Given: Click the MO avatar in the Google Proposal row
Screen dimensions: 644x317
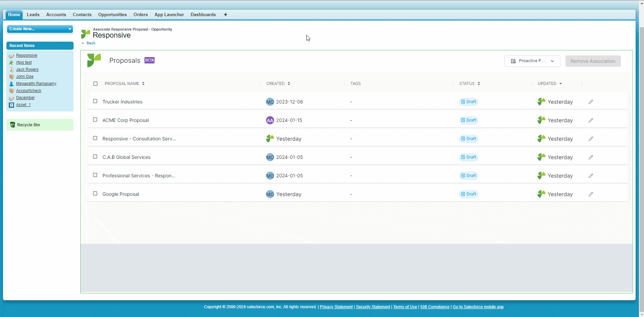Looking at the screenshot, I should 270,194.
